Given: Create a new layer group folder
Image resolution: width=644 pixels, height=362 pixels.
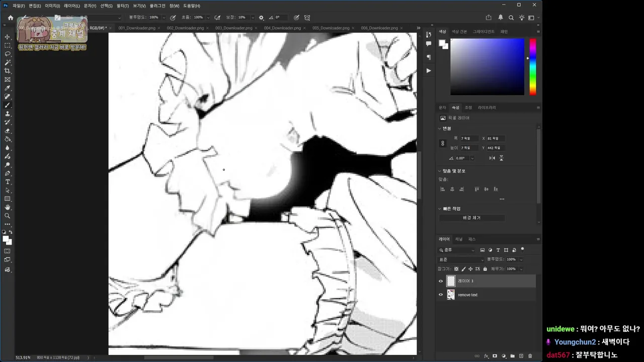Looking at the screenshot, I should (x=512, y=356).
